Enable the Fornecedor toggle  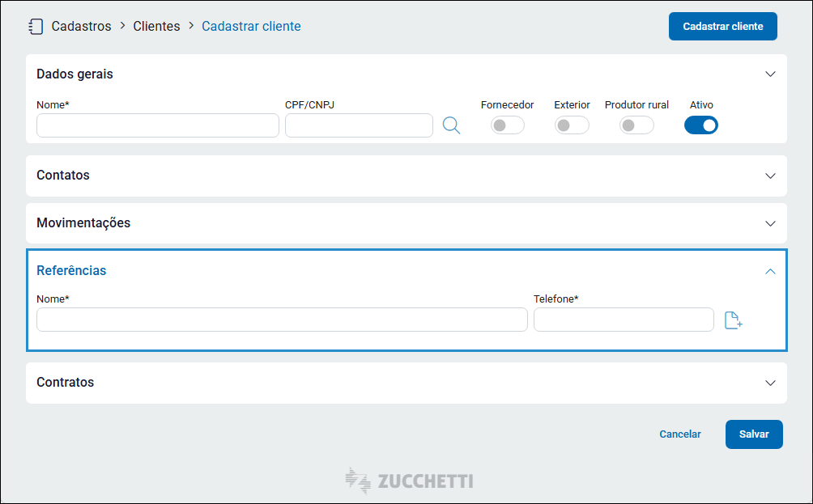pos(508,125)
